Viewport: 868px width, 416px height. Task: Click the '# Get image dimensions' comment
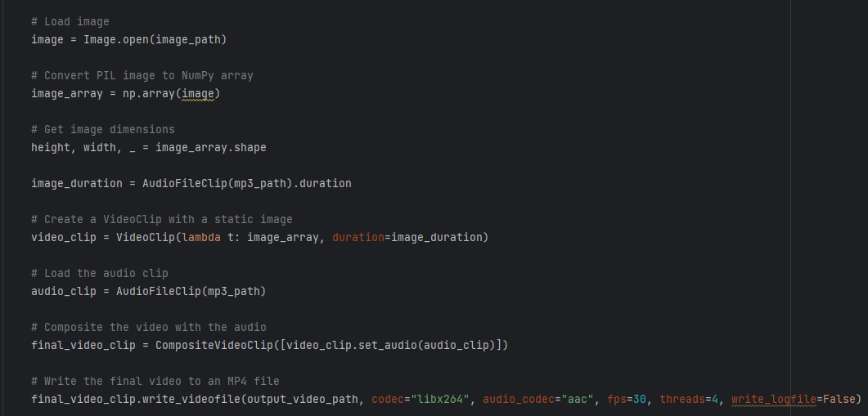pos(103,129)
